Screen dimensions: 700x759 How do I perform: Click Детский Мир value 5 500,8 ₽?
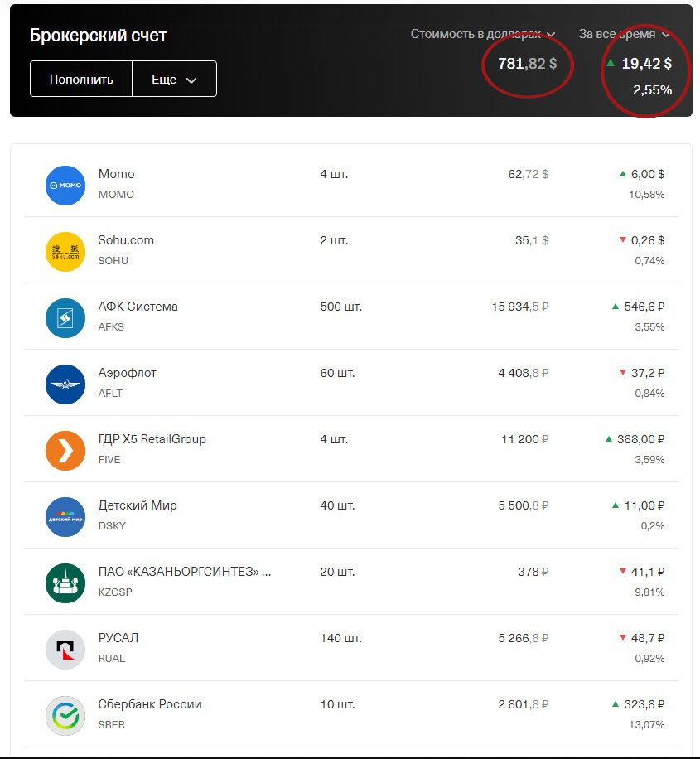point(524,505)
